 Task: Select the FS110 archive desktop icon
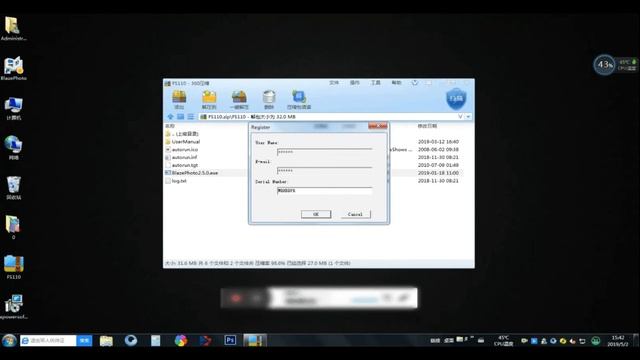coord(13,267)
